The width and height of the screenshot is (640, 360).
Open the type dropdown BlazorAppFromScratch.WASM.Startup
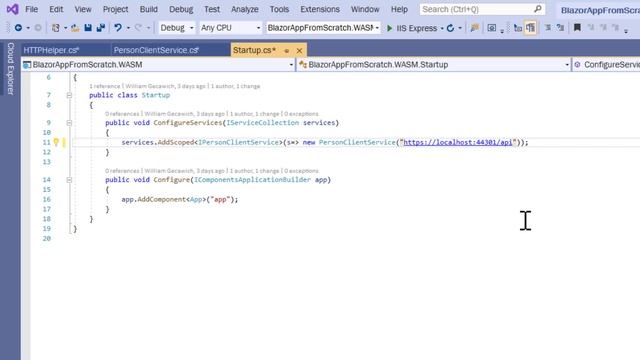(433, 64)
